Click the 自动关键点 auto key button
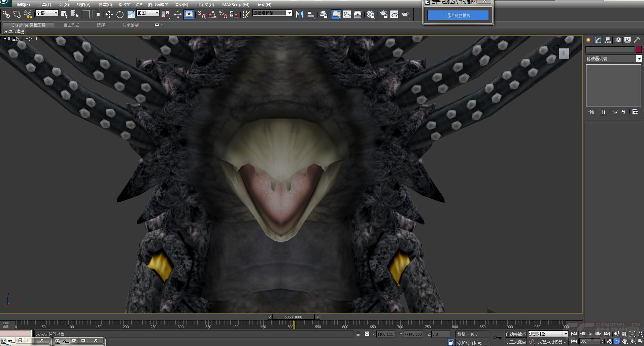Screen dimensions: 644x346 [516, 334]
